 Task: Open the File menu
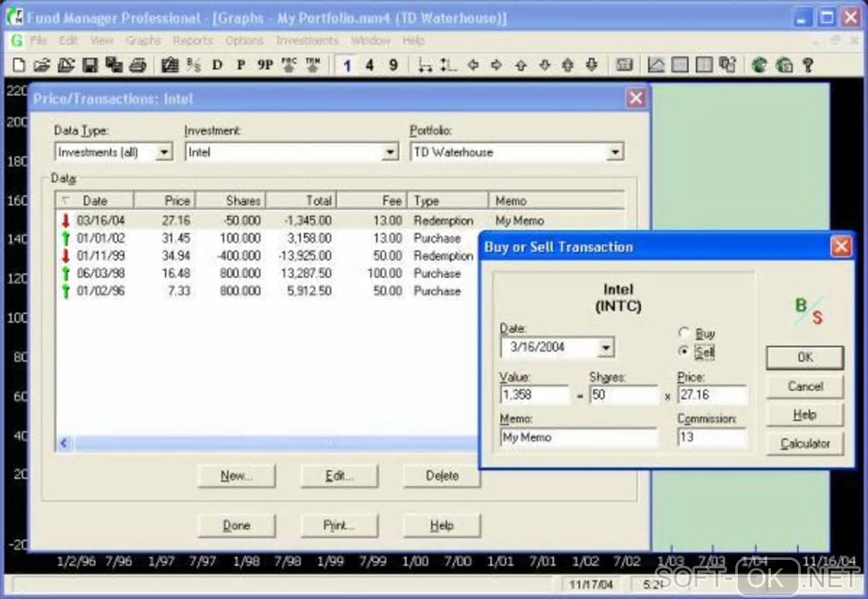click(x=38, y=40)
